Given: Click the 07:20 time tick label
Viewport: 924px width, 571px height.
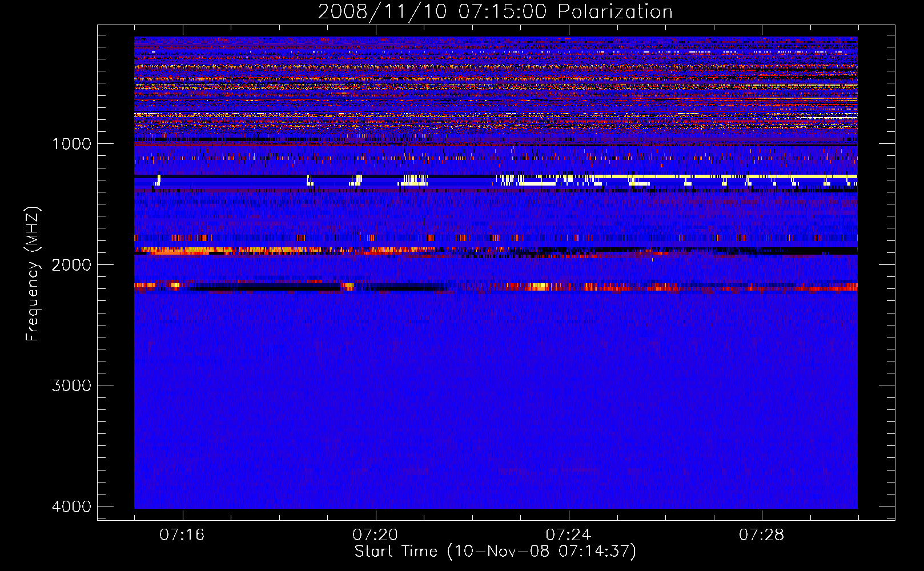Looking at the screenshot, I should [x=375, y=535].
